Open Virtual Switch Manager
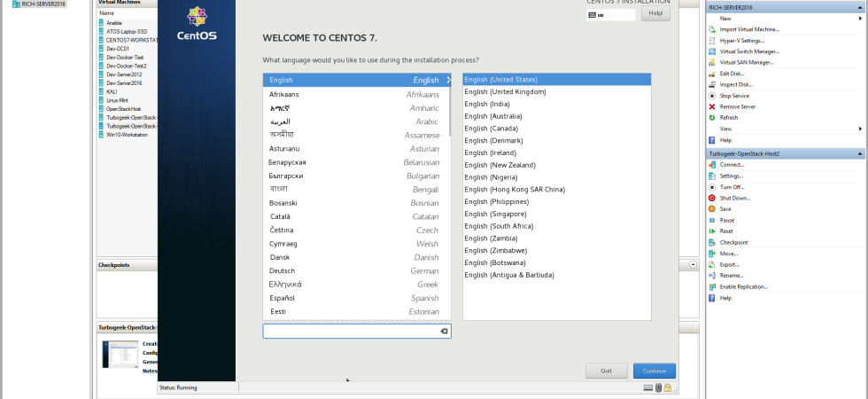The image size is (868, 399). coord(749,51)
